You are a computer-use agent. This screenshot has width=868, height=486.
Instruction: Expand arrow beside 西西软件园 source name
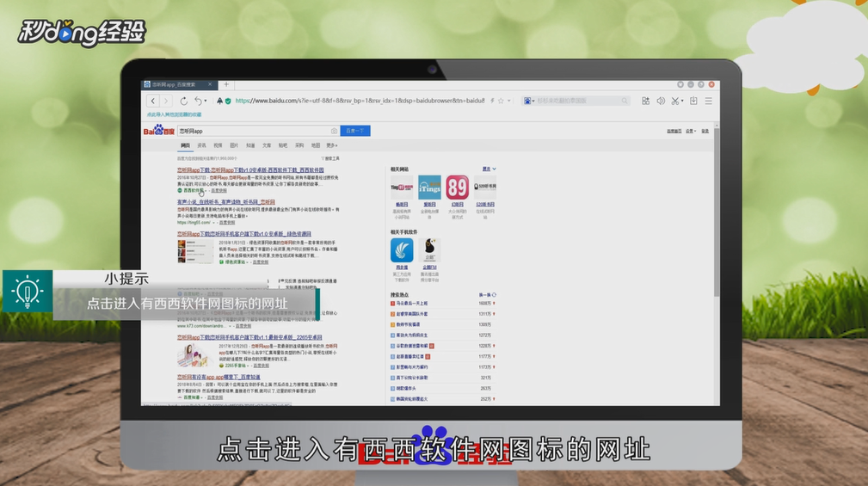[207, 190]
